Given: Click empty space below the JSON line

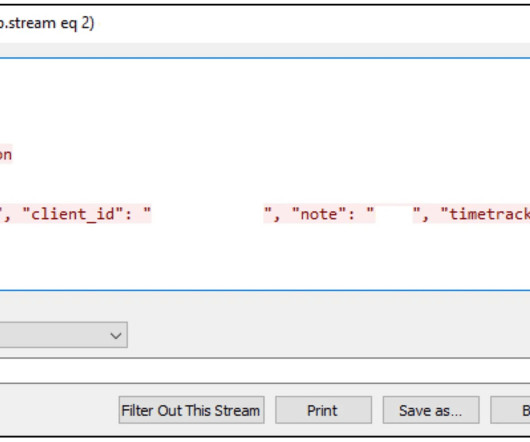Looking at the screenshot, I should (x=265, y=257).
